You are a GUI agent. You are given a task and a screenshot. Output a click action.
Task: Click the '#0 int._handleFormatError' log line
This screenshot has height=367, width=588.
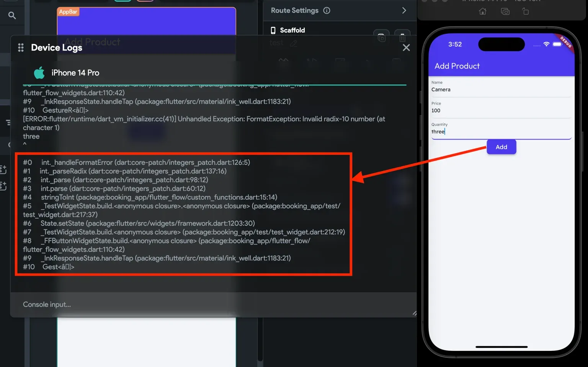click(x=136, y=162)
